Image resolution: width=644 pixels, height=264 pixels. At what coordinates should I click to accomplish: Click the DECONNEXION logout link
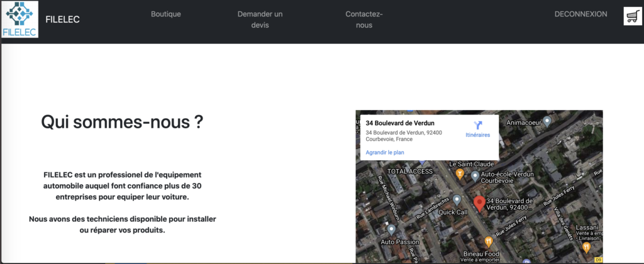coord(580,14)
